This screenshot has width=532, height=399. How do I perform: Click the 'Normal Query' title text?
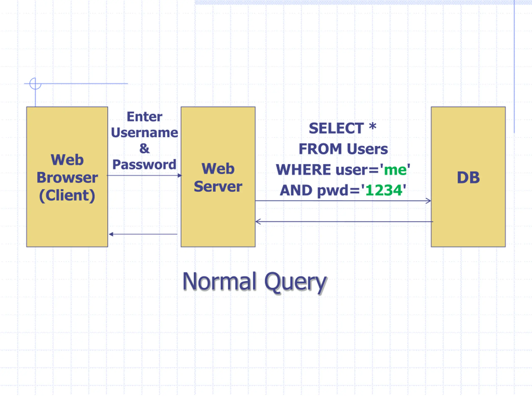pos(255,282)
